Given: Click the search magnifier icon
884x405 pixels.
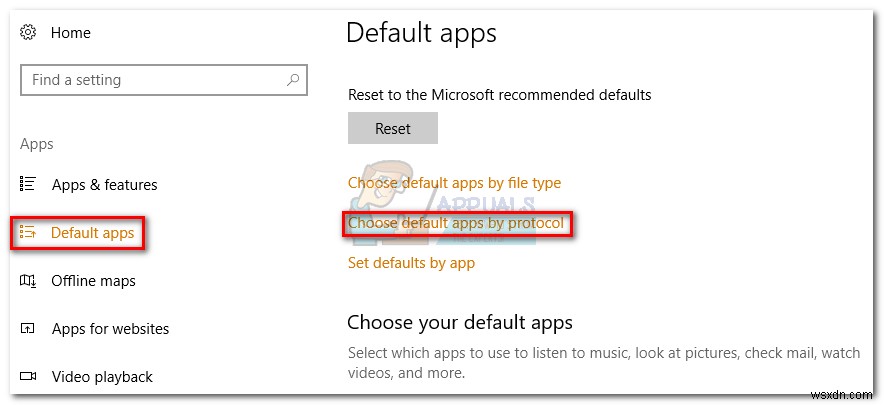Looking at the screenshot, I should pos(293,80).
